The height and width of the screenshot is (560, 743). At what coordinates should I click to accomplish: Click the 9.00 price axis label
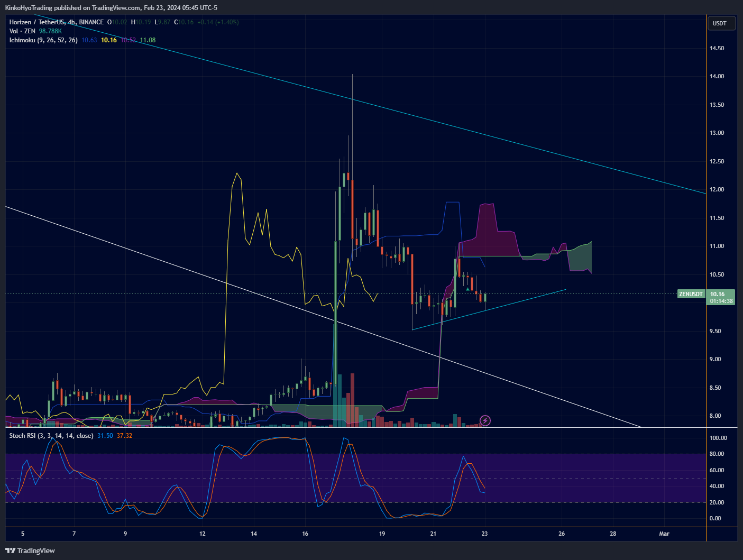tap(716, 359)
